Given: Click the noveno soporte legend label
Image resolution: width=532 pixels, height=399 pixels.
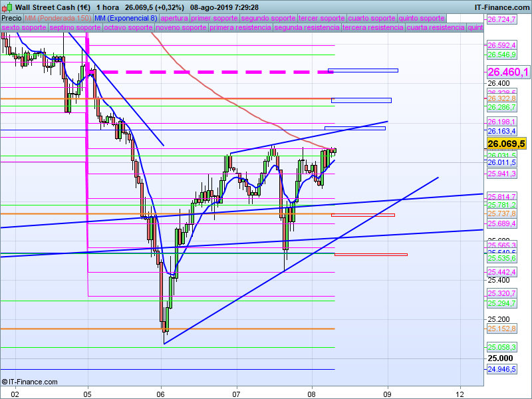Looking at the screenshot, I should tap(181, 27).
